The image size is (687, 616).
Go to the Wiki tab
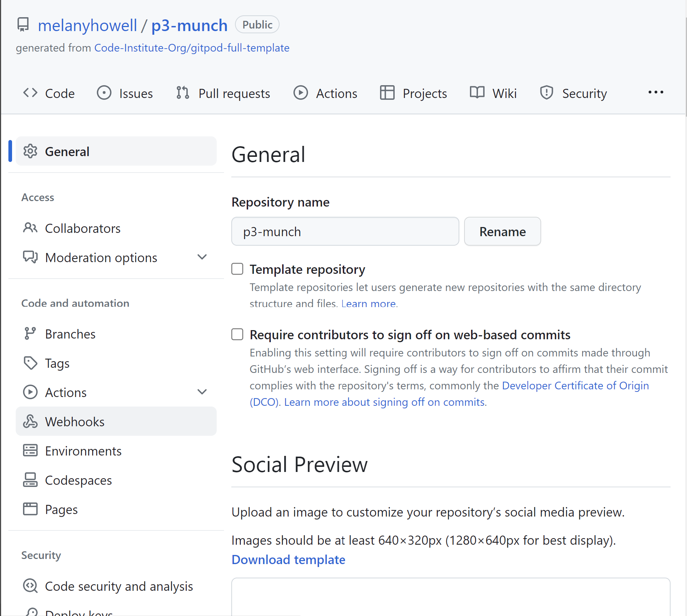pos(493,94)
